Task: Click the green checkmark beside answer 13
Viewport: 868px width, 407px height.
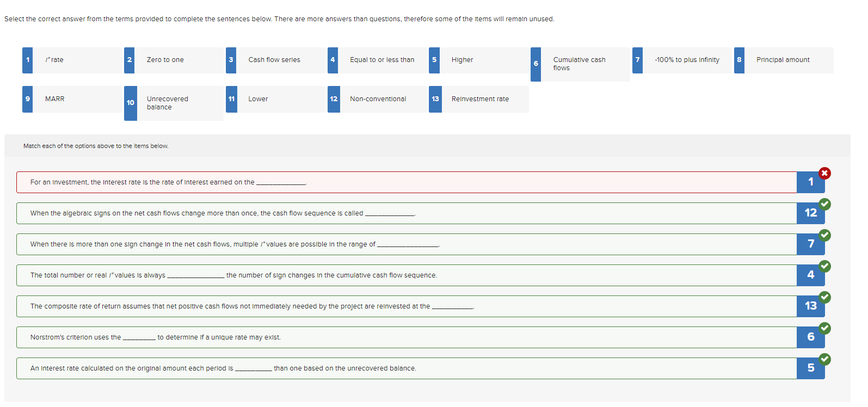Action: [825, 297]
